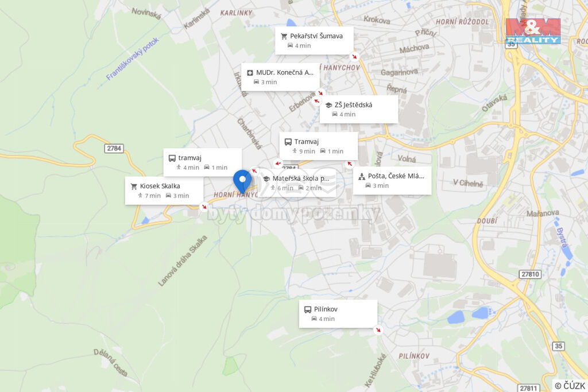Select the MUDr. Konečná A... card title
This screenshot has height=392, width=588.
pos(285,73)
